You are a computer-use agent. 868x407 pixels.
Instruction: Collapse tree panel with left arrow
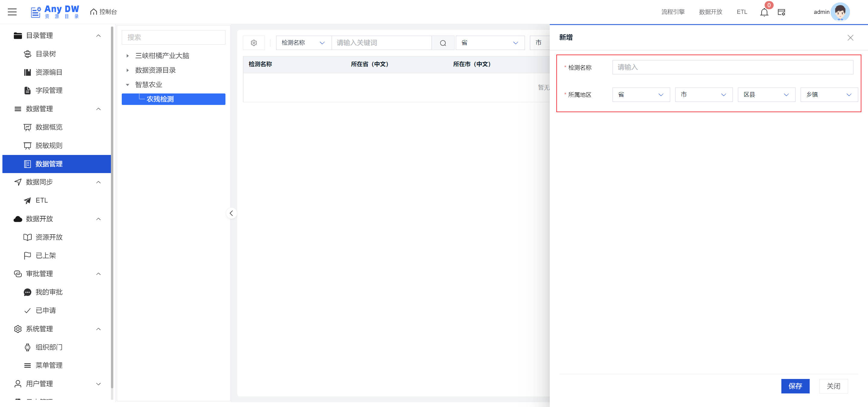[x=231, y=213]
